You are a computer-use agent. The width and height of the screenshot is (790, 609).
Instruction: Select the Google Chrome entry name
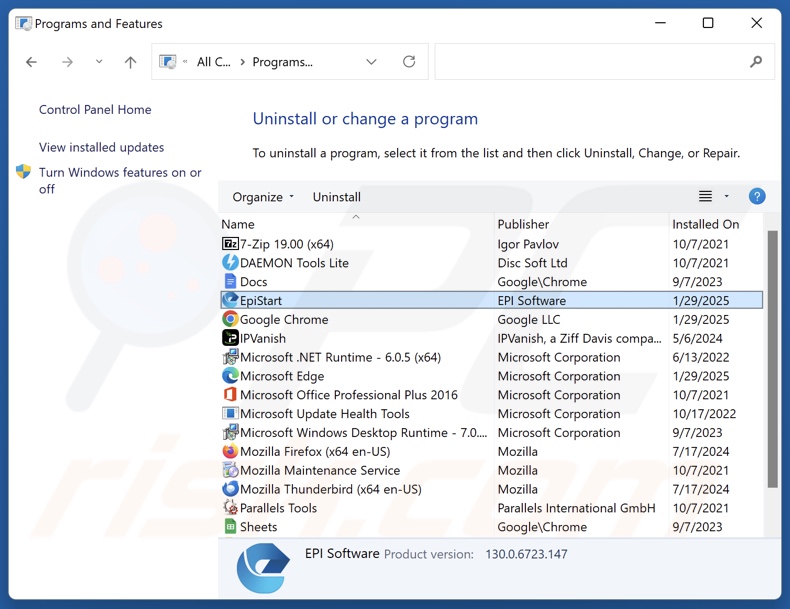284,319
